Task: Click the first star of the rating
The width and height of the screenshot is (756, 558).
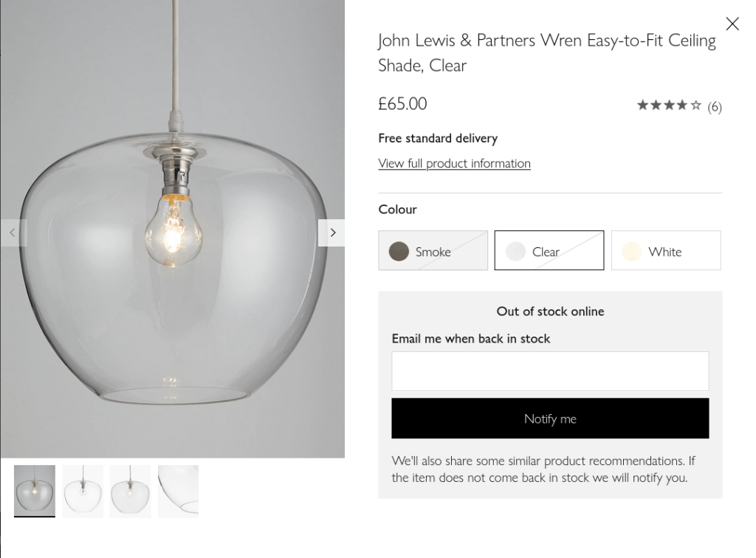Action: (x=643, y=105)
